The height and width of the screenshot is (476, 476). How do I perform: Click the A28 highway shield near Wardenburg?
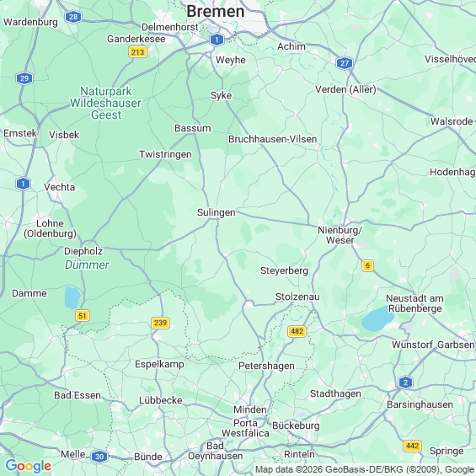tap(73, 17)
